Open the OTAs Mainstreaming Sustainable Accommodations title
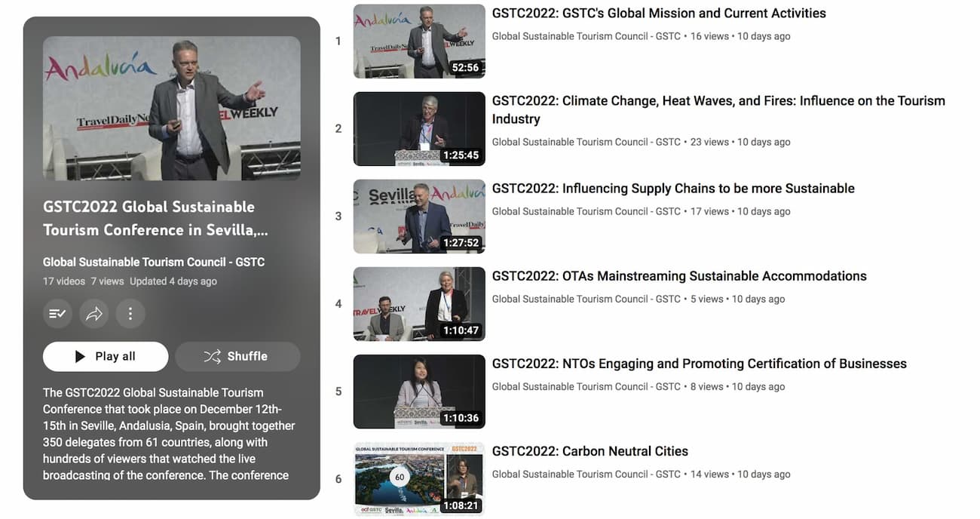This screenshot has height=519, width=980. point(679,276)
